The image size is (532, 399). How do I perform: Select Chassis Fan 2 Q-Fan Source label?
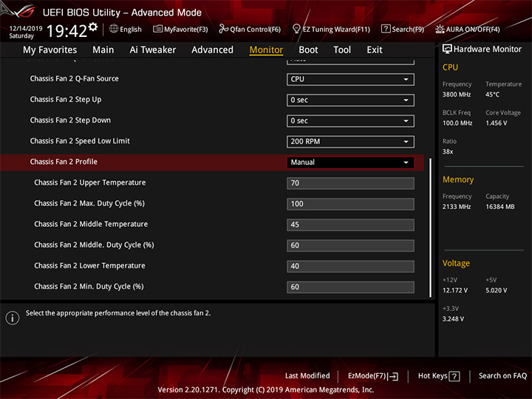pyautogui.click(x=75, y=79)
